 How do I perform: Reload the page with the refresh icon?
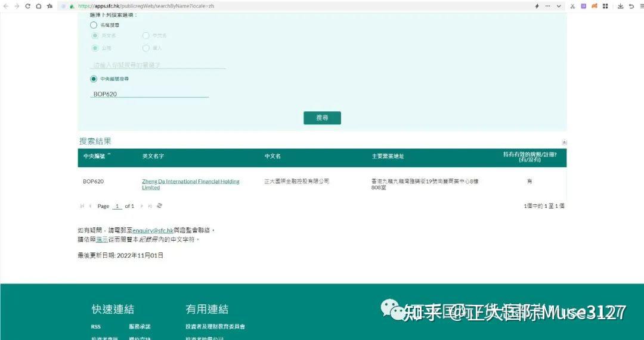pos(28,6)
